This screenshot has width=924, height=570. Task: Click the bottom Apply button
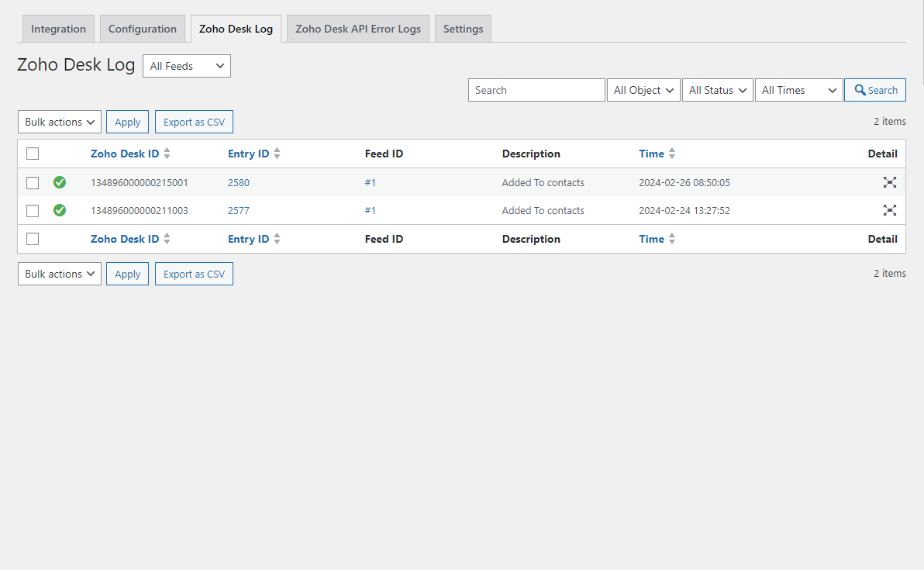(x=127, y=274)
